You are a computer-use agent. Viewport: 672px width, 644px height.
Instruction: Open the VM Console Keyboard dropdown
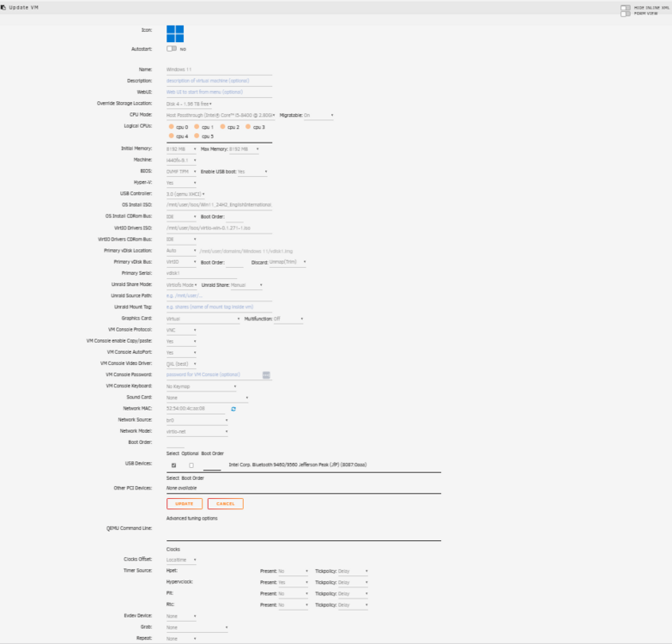tap(202, 386)
